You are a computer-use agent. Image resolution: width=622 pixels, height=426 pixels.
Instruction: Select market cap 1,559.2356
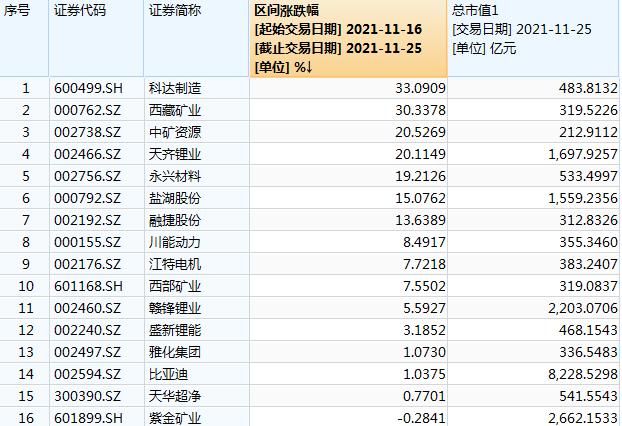pos(583,198)
